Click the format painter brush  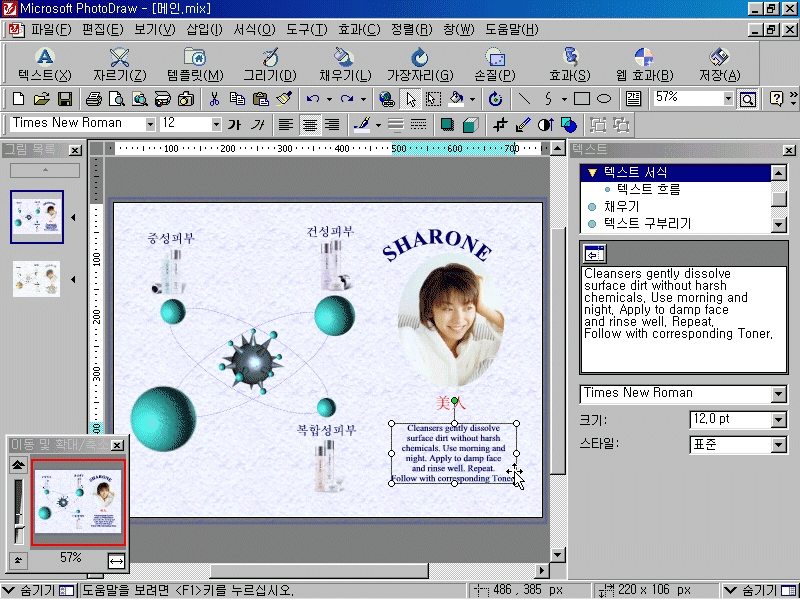tap(284, 98)
